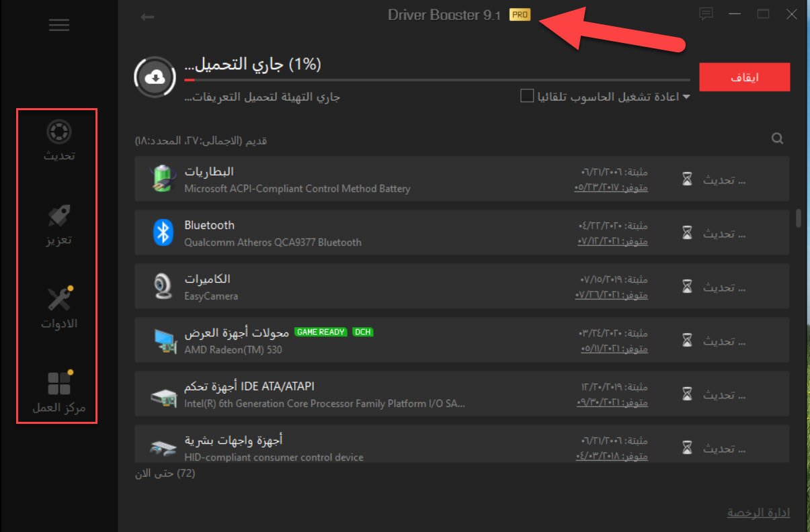Maximize the Driver Booster window

(x=763, y=13)
